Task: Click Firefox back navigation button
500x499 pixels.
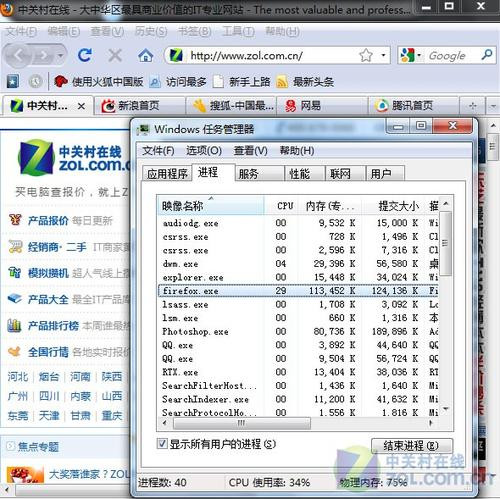Action: coord(18,55)
